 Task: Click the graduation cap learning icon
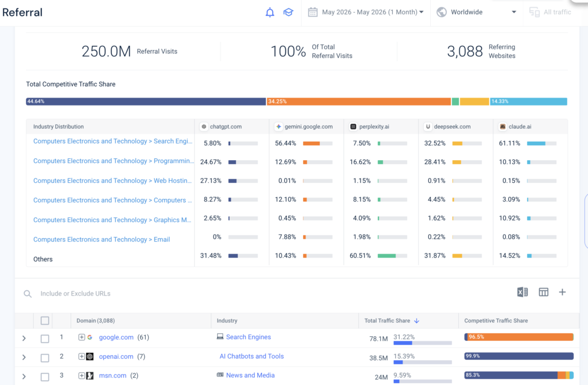(x=288, y=13)
